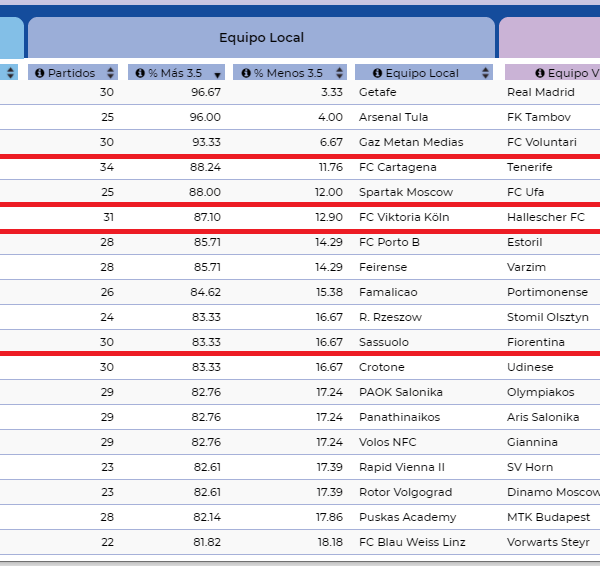Select the Crotone team cell

point(382,367)
